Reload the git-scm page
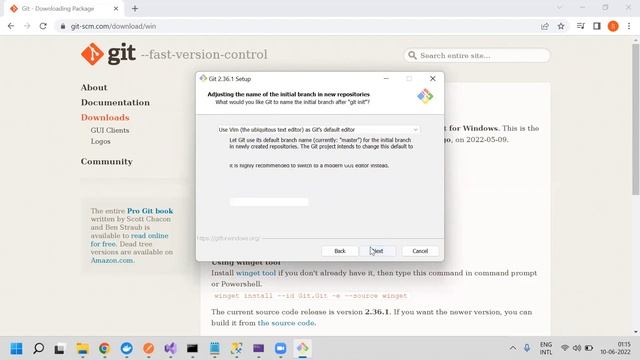The width and height of the screenshot is (640, 360). (43, 26)
